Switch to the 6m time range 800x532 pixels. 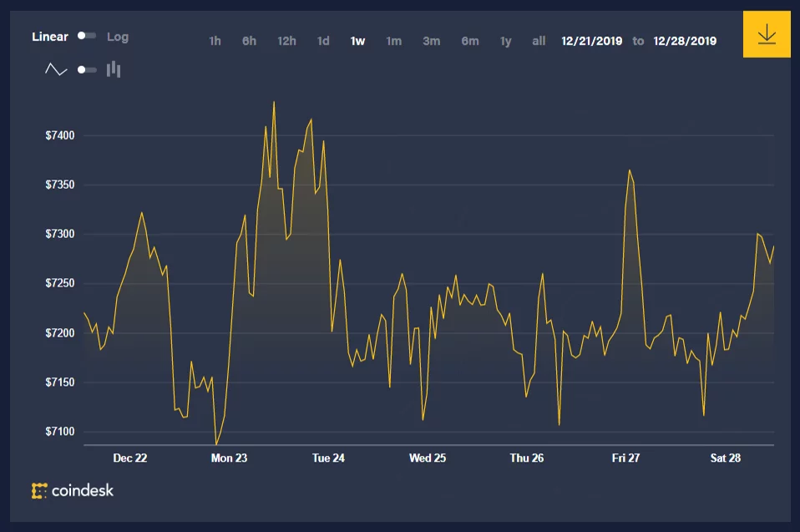470,41
